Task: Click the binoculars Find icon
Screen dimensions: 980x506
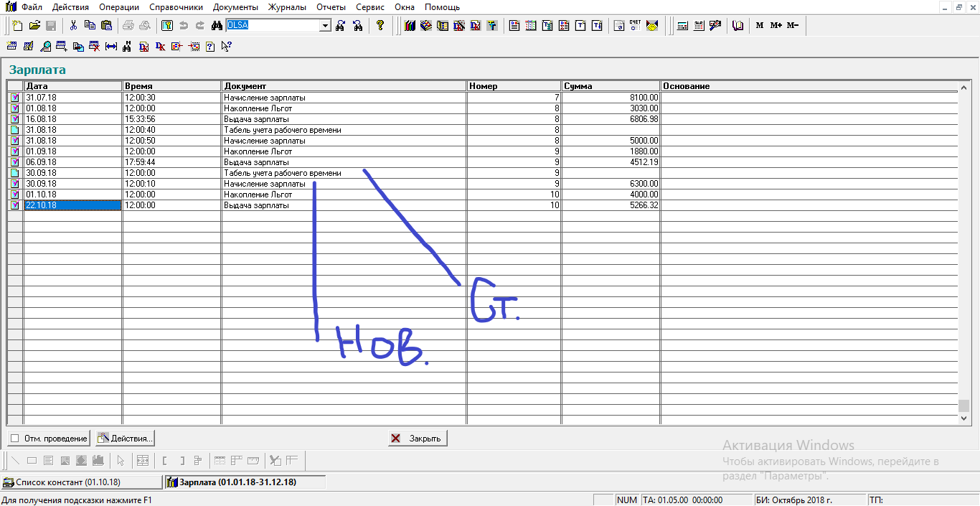Action: [x=216, y=26]
